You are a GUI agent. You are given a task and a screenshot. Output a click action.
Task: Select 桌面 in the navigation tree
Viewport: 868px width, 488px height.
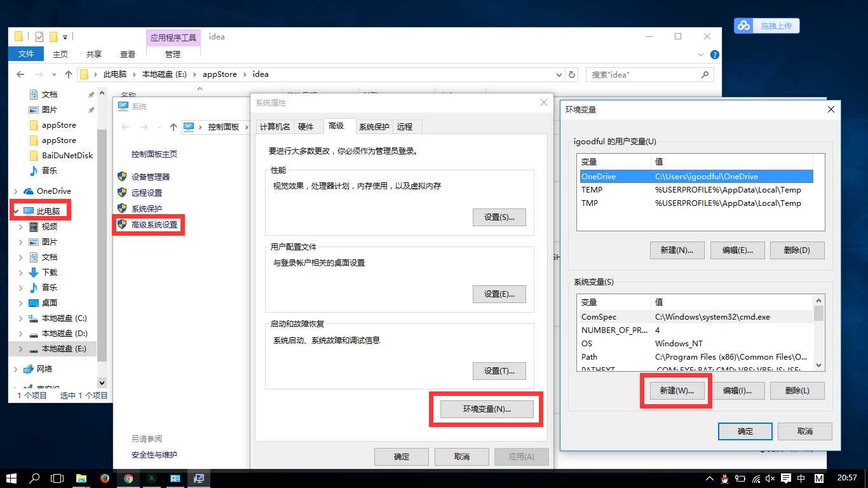(49, 302)
